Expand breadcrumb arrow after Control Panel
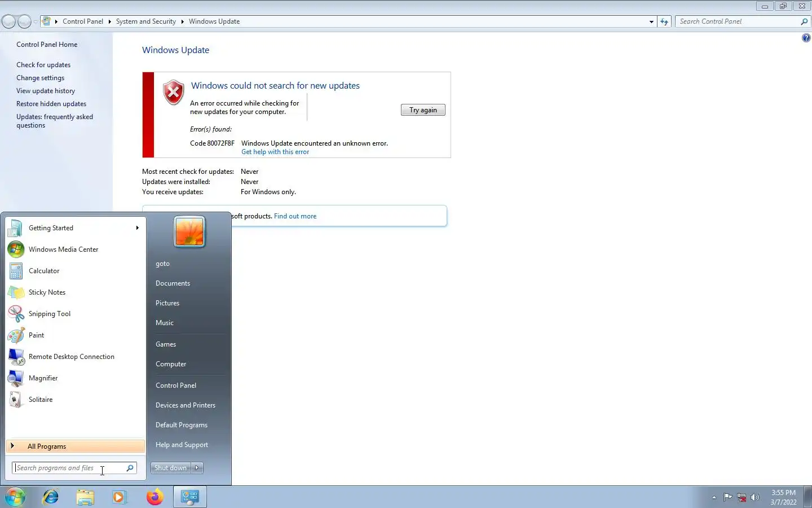The width and height of the screenshot is (812, 508). click(x=109, y=21)
